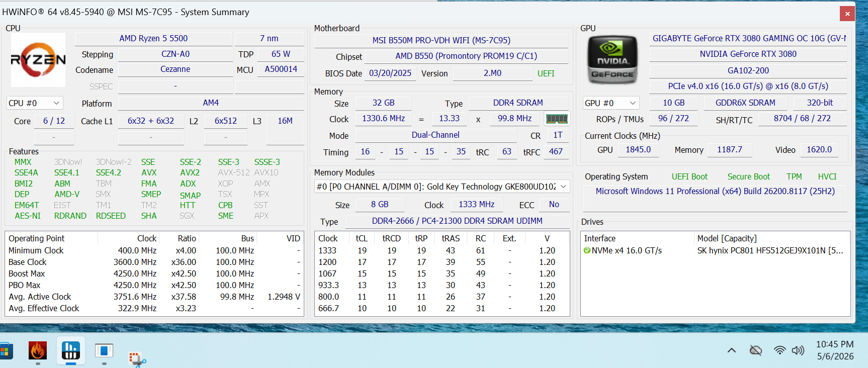The width and height of the screenshot is (868, 368).
Task: Click the AMD Ryzen logo image
Action: point(38,60)
